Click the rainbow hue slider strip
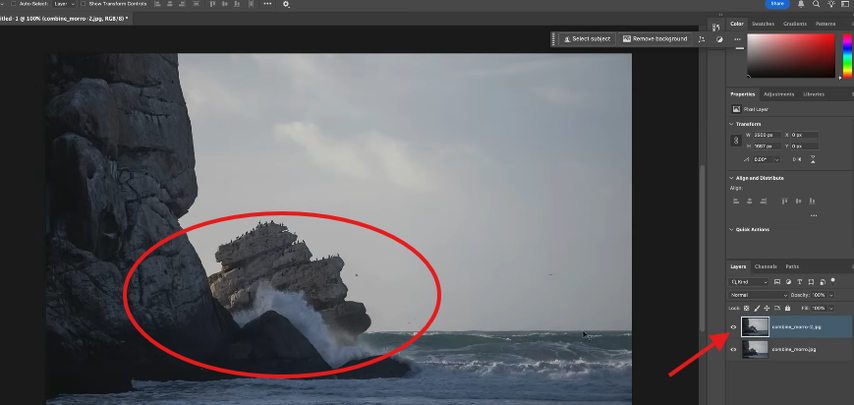Image resolution: width=854 pixels, height=405 pixels. (847, 56)
